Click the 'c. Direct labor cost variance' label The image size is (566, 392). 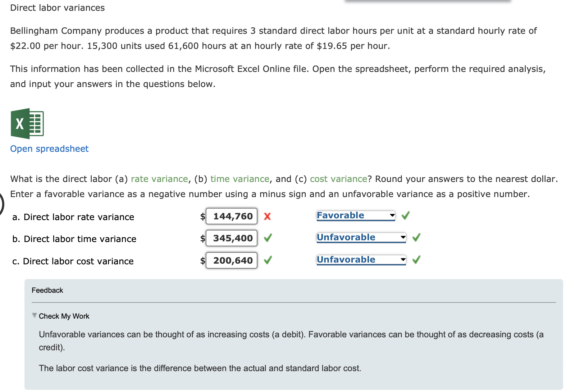point(73,261)
